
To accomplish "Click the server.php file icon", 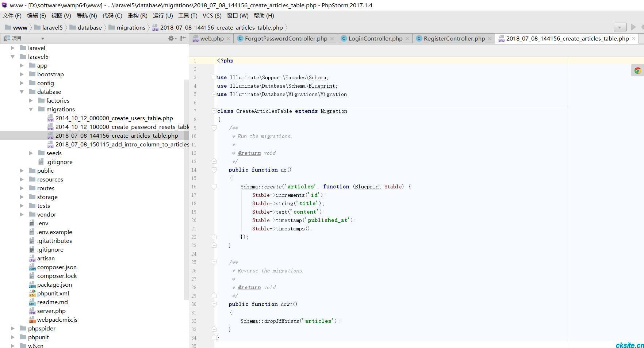I will pyautogui.click(x=32, y=311).
